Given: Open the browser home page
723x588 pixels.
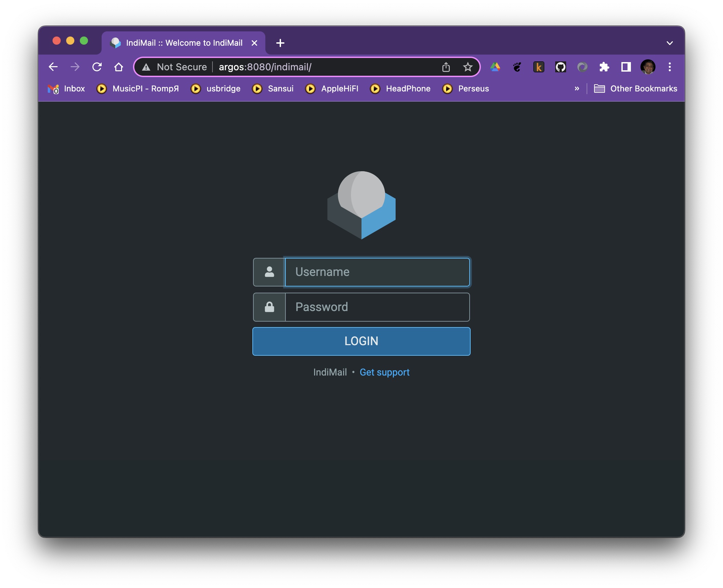Looking at the screenshot, I should (x=119, y=67).
